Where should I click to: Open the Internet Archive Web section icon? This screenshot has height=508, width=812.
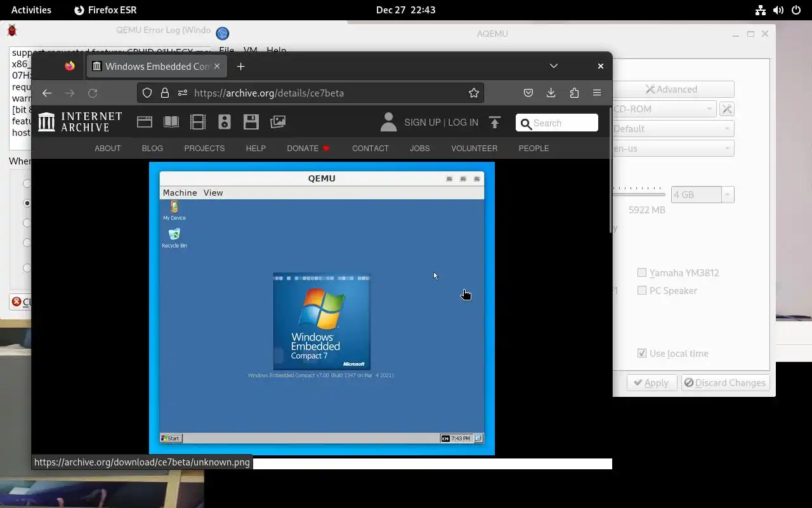[x=145, y=122]
